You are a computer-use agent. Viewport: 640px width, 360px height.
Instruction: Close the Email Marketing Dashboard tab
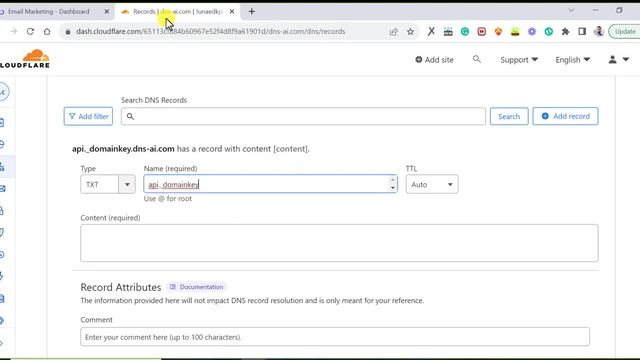click(107, 12)
